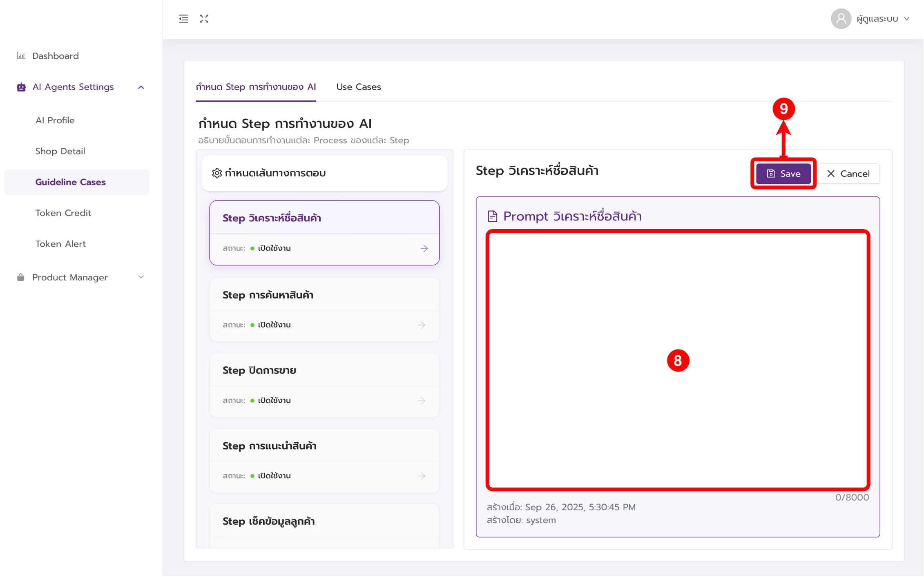Click the Product Manager bag icon
924x577 pixels.
21,278
